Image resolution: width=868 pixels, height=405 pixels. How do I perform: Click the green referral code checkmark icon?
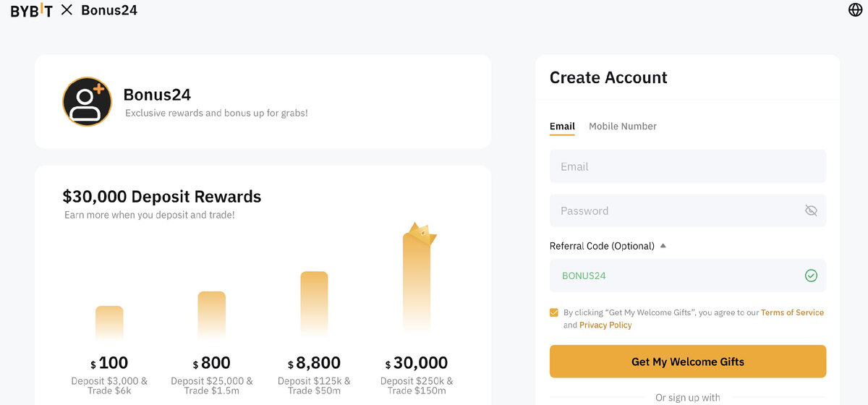pyautogui.click(x=811, y=276)
